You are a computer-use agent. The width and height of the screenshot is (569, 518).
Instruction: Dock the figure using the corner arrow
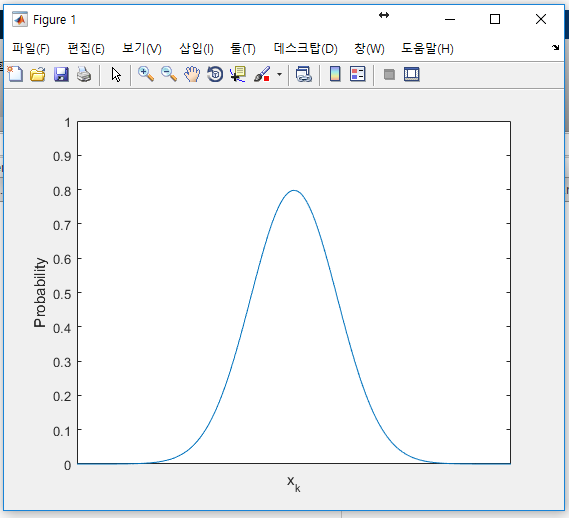click(555, 47)
